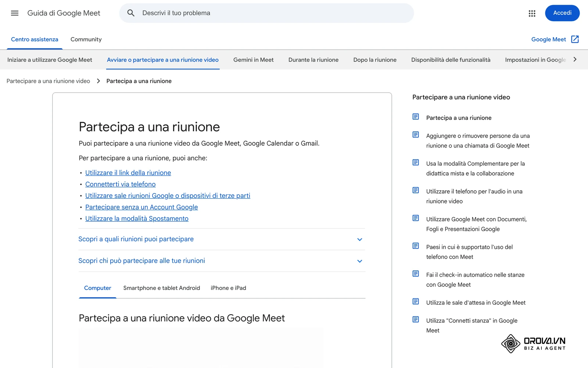Open Partecipare senza un Account Google link
The height and width of the screenshot is (368, 588).
141,207
